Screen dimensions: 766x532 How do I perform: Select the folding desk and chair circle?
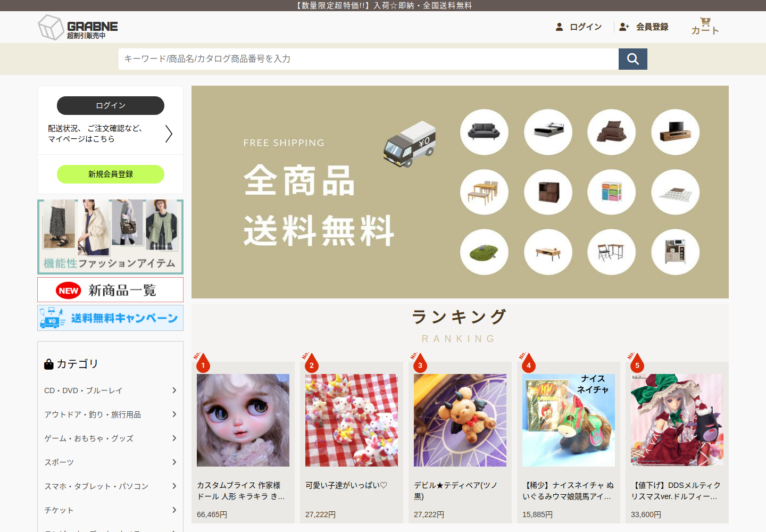[x=612, y=252]
